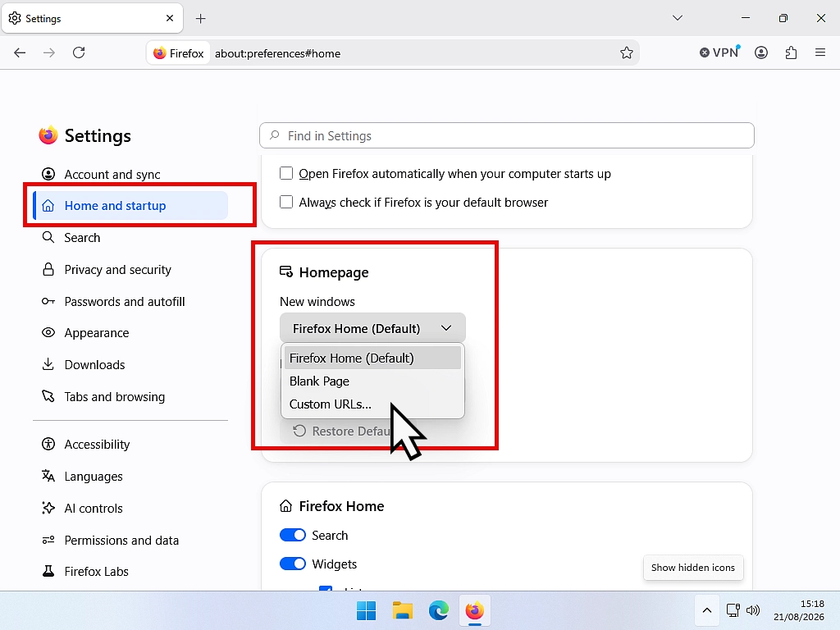Open Privacy and security settings
The width and height of the screenshot is (840, 630).
tap(130, 269)
